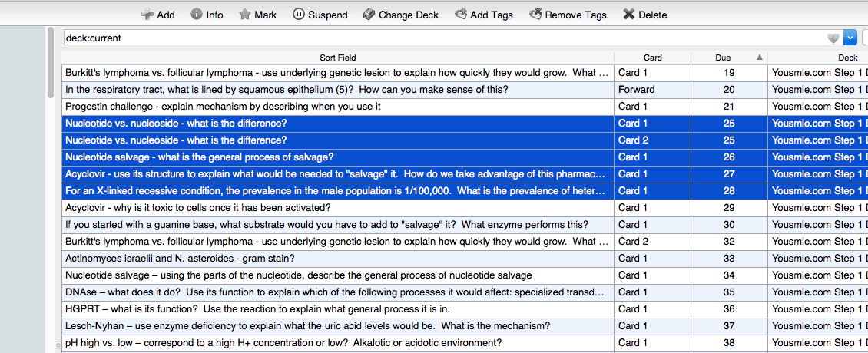Click the heart filter icon in search box
This screenshot has height=353, width=868.
click(x=833, y=38)
